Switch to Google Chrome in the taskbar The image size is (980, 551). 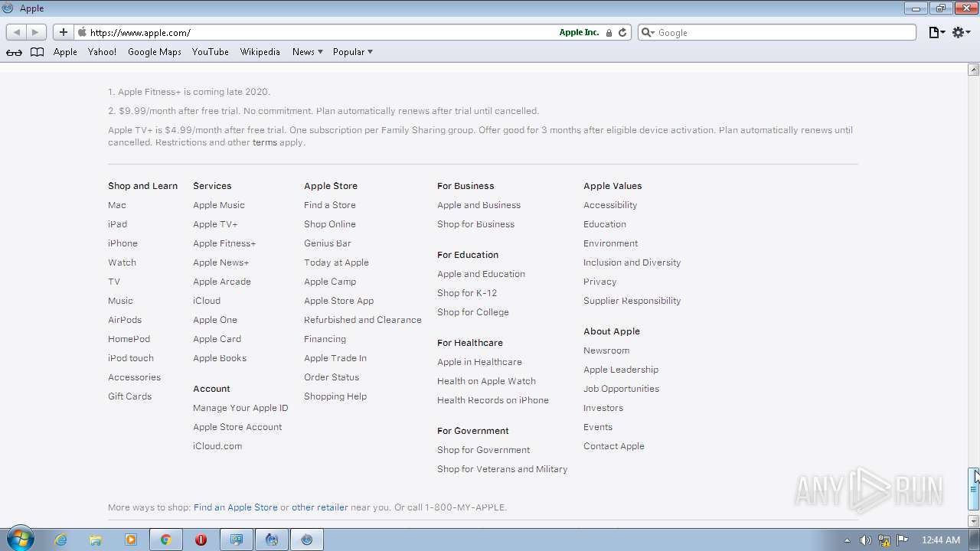[165, 540]
